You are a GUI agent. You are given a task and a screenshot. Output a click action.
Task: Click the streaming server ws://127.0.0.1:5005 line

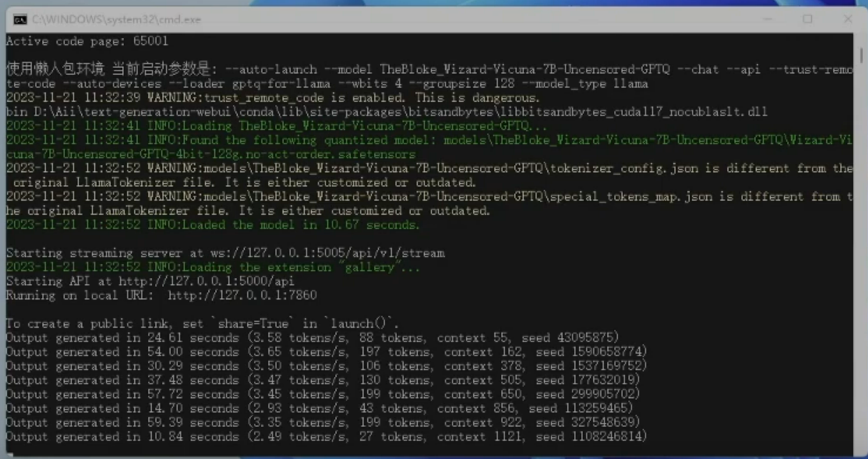(225, 253)
